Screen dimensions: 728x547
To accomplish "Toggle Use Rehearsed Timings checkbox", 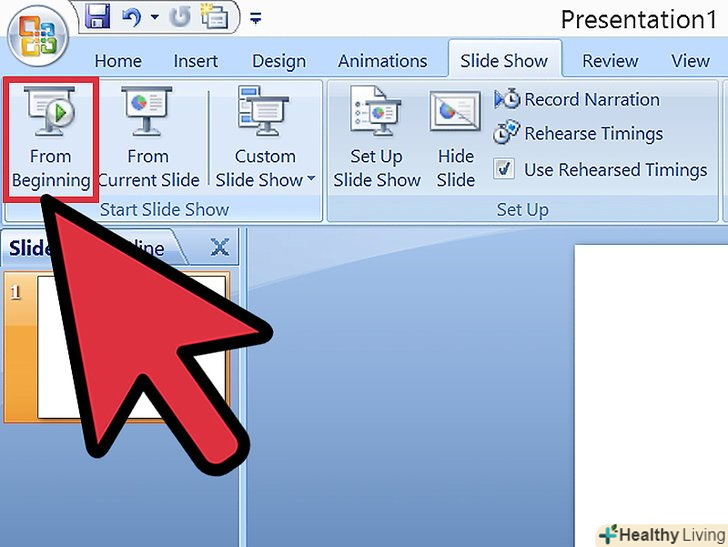I will [x=504, y=169].
